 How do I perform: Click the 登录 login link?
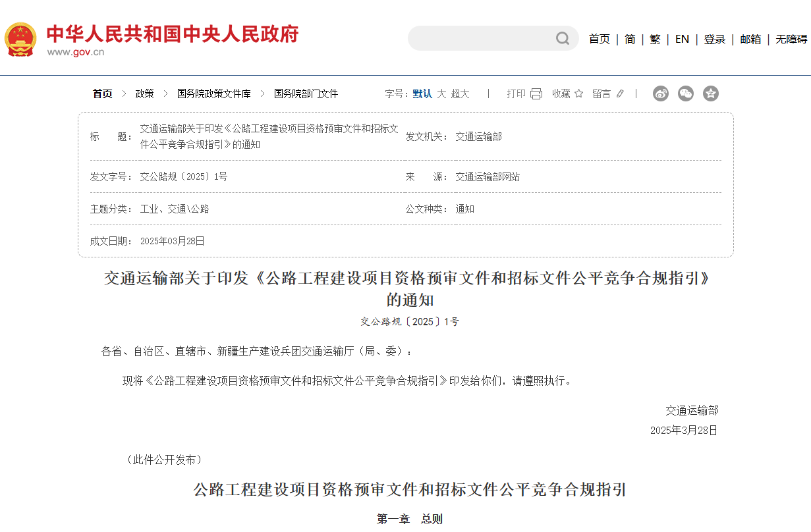(714, 39)
